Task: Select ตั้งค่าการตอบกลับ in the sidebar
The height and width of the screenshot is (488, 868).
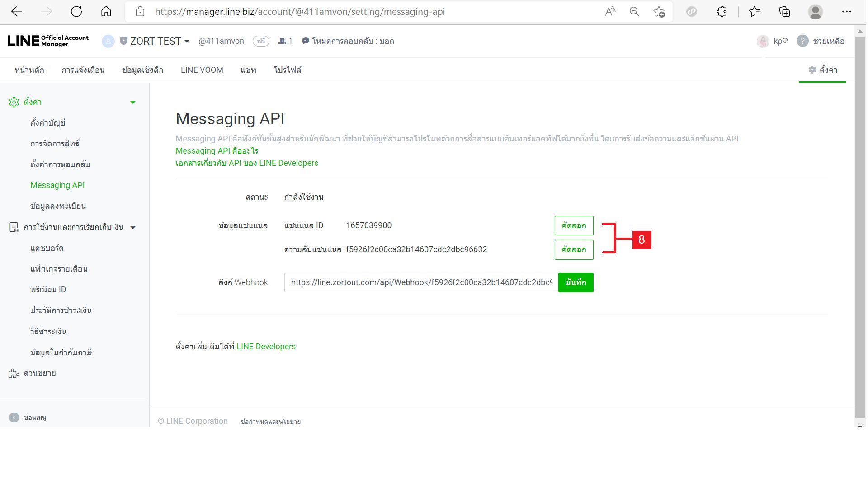Action: 61,164
